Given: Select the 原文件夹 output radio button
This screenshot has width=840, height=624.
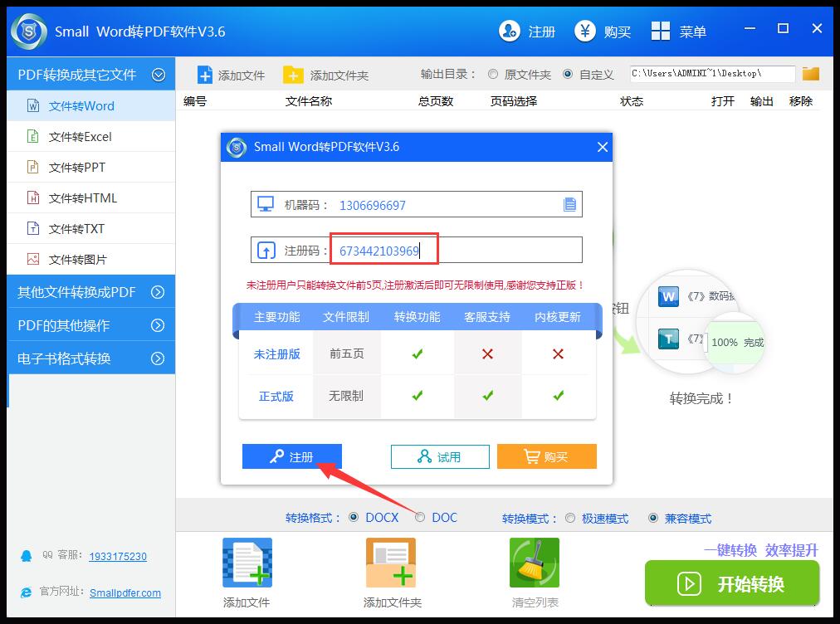Looking at the screenshot, I should click(493, 75).
